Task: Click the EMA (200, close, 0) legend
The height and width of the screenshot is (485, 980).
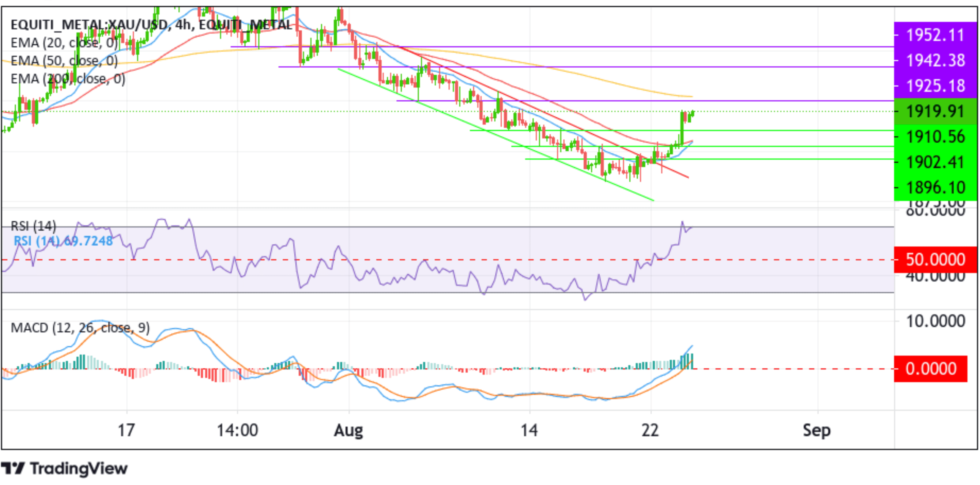Action: [x=68, y=79]
